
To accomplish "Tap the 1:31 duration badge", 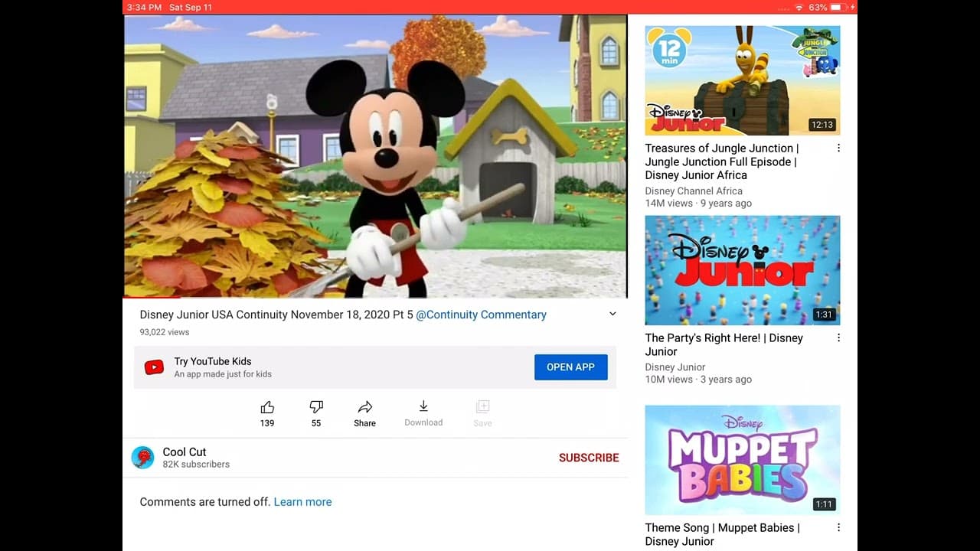I will pos(825,315).
